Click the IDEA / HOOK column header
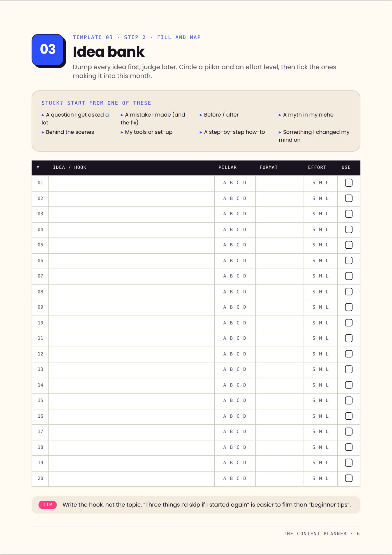392x555 pixels. pyautogui.click(x=69, y=167)
